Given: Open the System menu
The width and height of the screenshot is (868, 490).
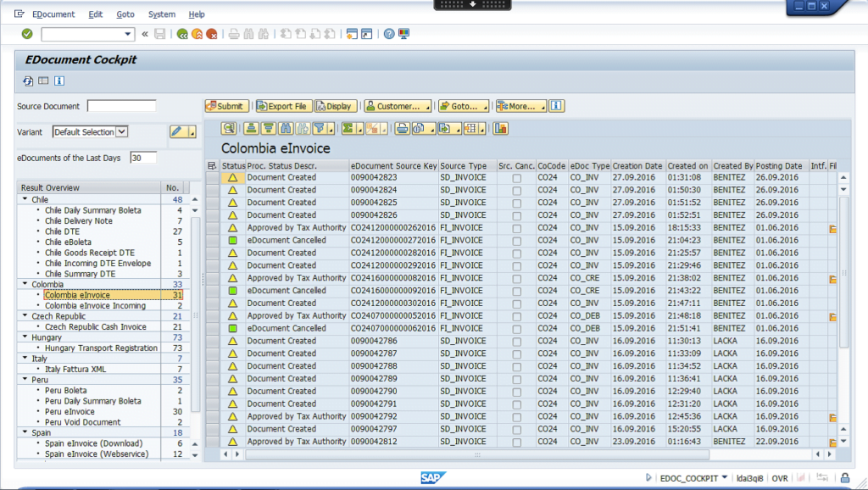Looking at the screenshot, I should [x=162, y=14].
